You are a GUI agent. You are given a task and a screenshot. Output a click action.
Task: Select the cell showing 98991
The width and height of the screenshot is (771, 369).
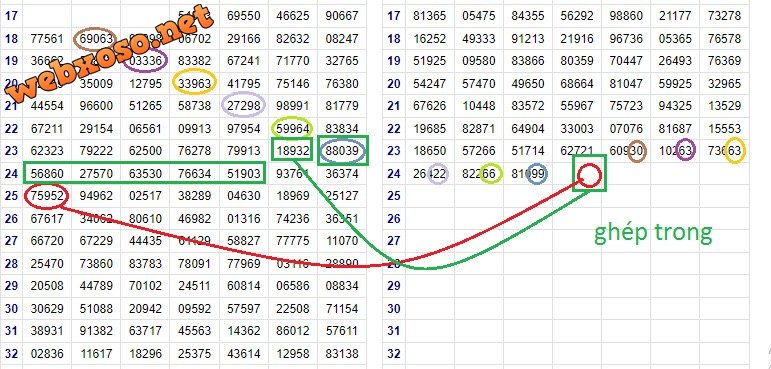pos(293,105)
